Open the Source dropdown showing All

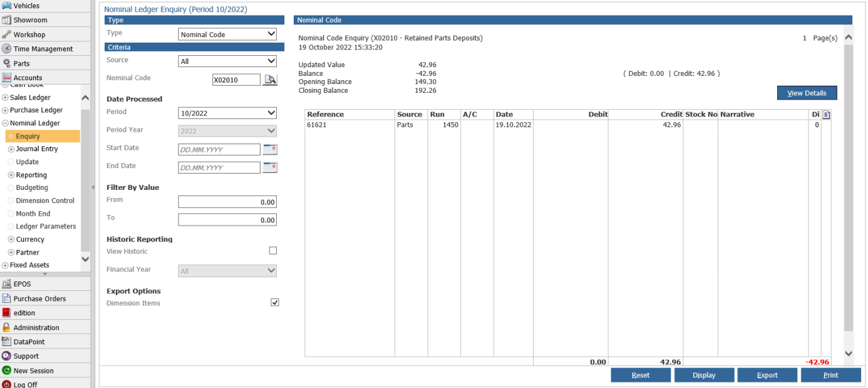pos(227,61)
